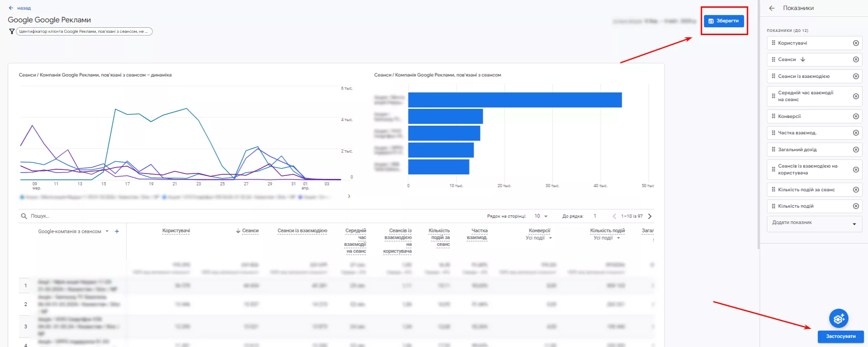Click the drag handle next to 'Загальний дохід'
This screenshot has height=347, width=868.
click(x=773, y=149)
